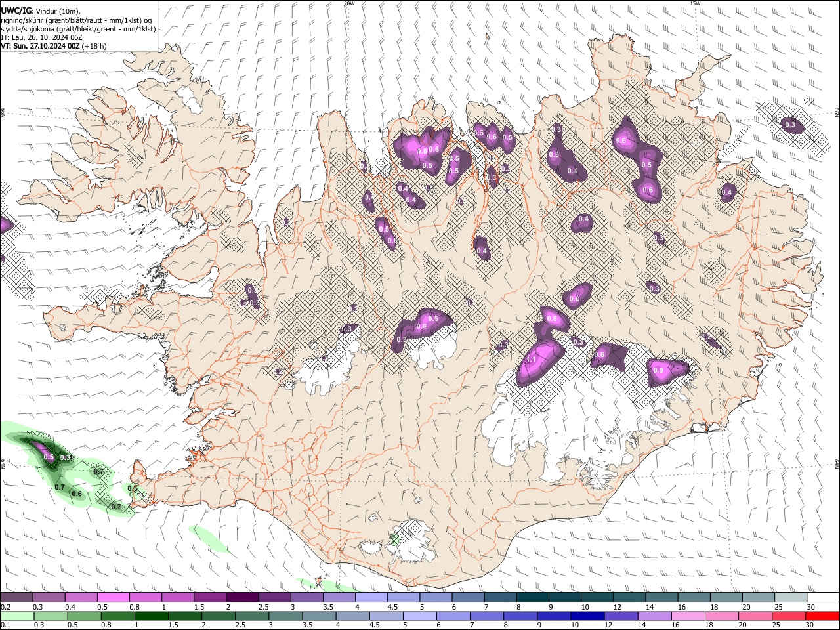The image size is (840, 630).
Task: Click the 0.9 snowfall value in the southeast highlands
Action: click(x=658, y=371)
